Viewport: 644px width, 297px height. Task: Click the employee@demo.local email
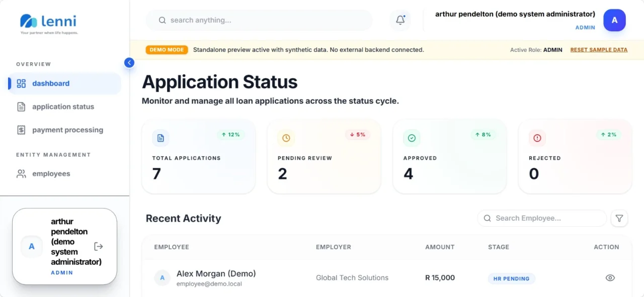(209, 284)
